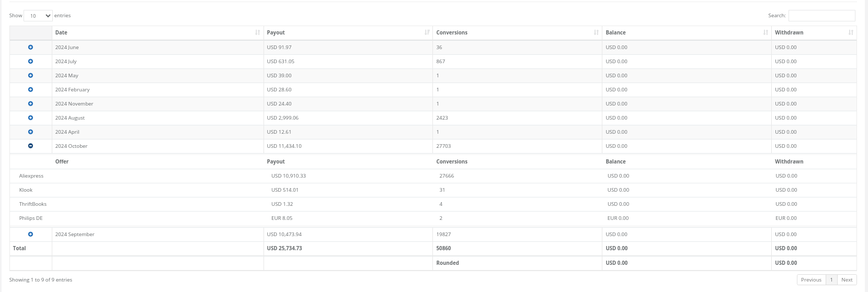
Task: Expand the 2024 July row details
Action: pos(30,61)
